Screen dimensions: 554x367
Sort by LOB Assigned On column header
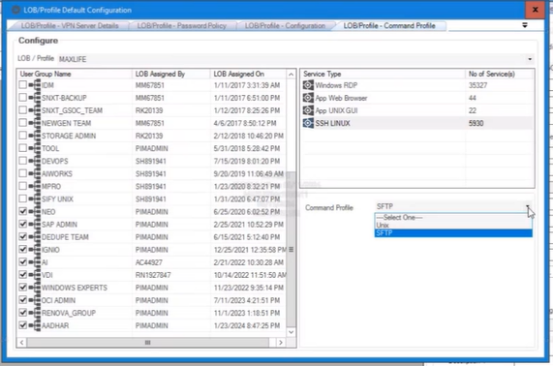pyautogui.click(x=248, y=74)
